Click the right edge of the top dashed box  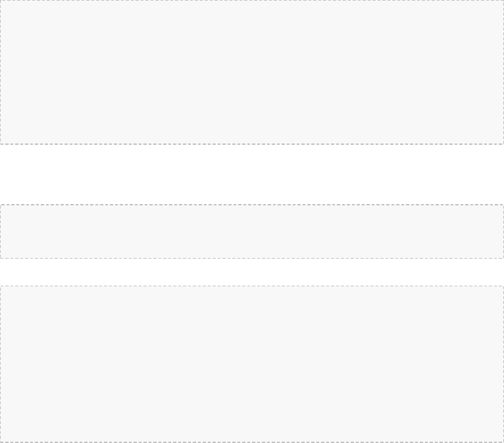pyautogui.click(x=503, y=72)
